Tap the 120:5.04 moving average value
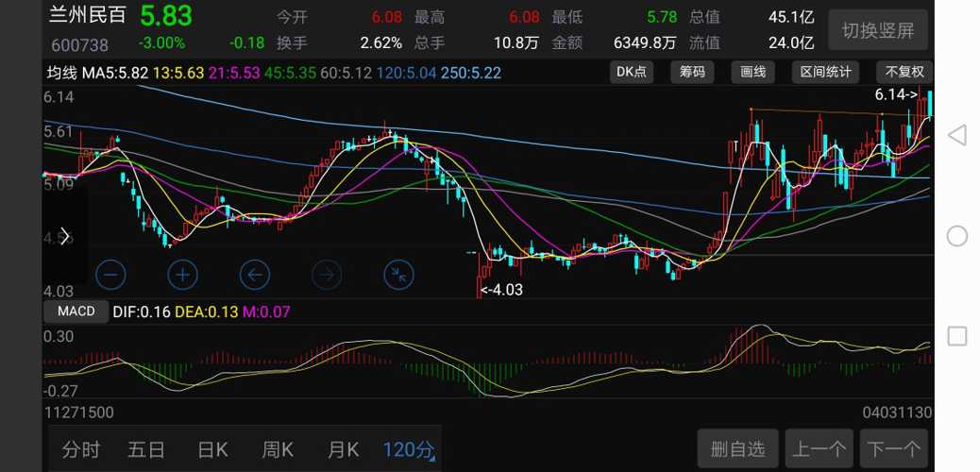Viewport: 980px width, 472px height. point(407,73)
